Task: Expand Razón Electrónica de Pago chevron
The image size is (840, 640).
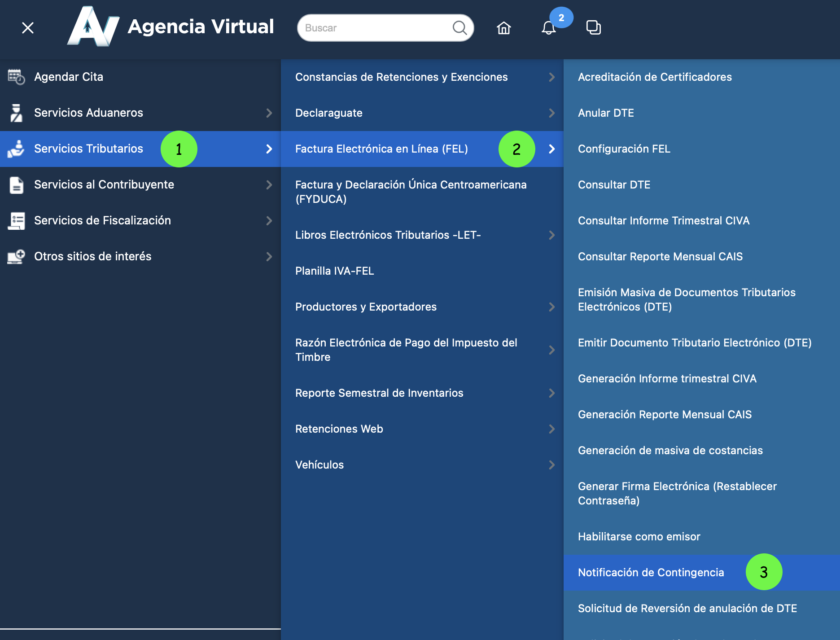Action: (x=552, y=350)
